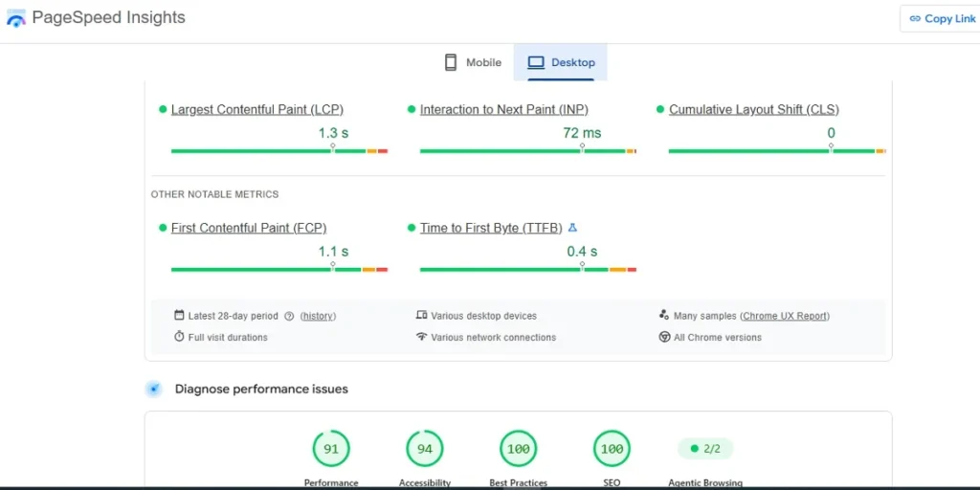Switch to the Mobile tab
The image size is (980, 490).
point(473,62)
